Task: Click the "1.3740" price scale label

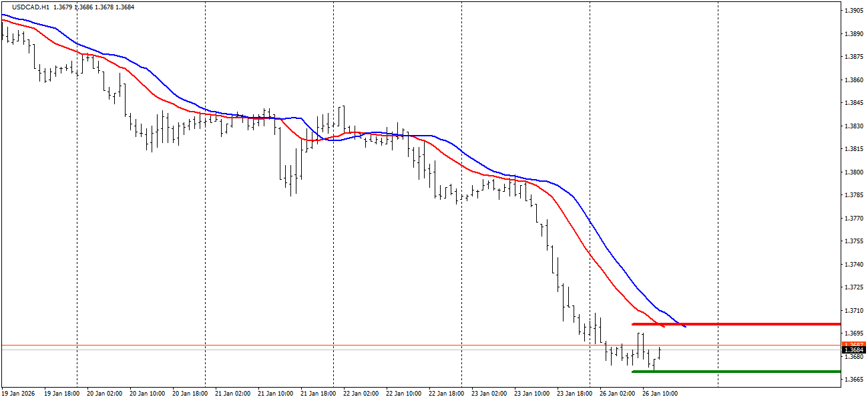Action: click(x=854, y=265)
